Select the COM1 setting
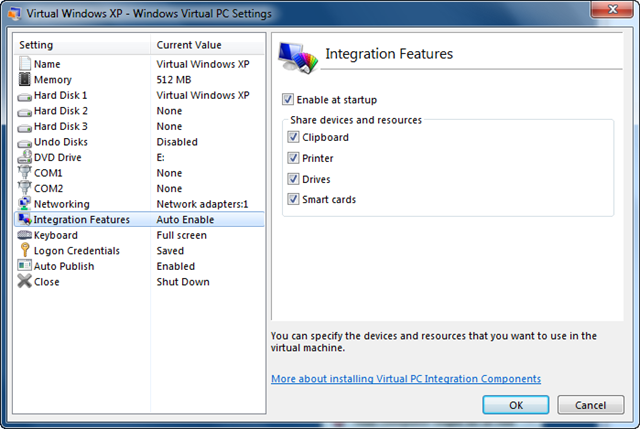 pos(139,173)
